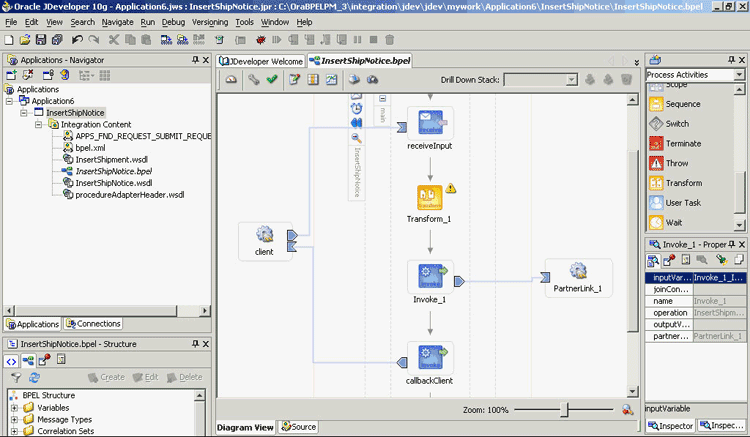The height and width of the screenshot is (437, 750).
Task: Open the Drill Down Stack dropdown
Action: [572, 80]
